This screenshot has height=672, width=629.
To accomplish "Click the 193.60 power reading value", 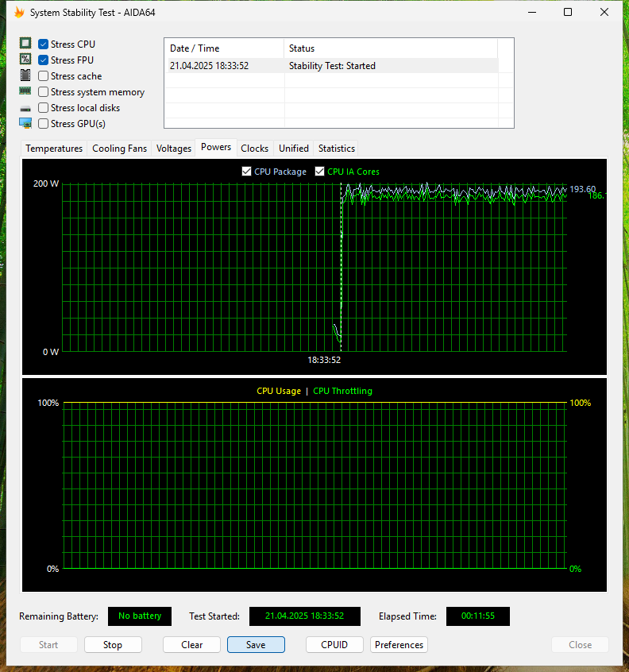I will (x=582, y=189).
